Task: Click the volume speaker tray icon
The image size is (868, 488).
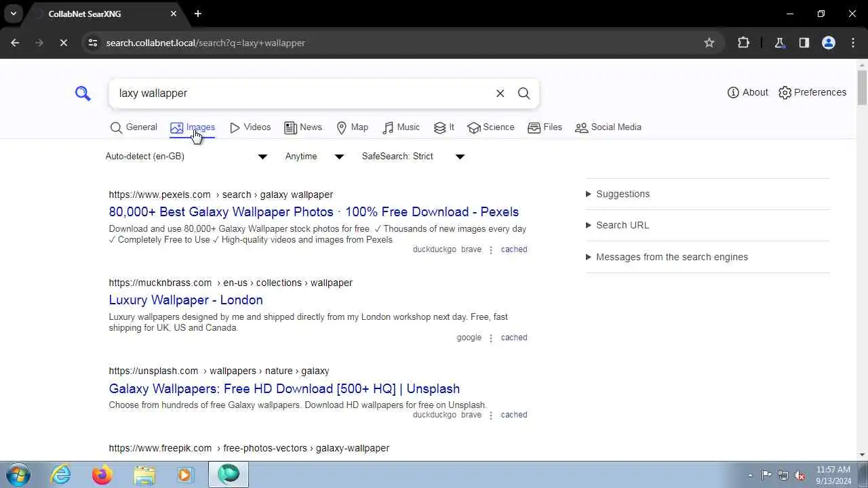Action: 800,475
